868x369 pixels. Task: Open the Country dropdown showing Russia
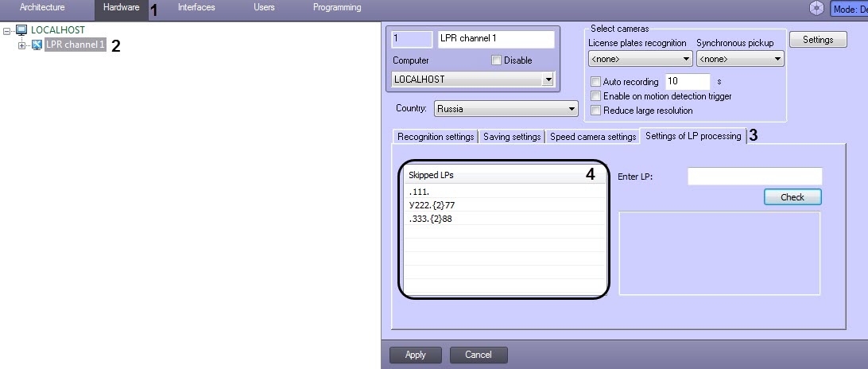pyautogui.click(x=506, y=109)
